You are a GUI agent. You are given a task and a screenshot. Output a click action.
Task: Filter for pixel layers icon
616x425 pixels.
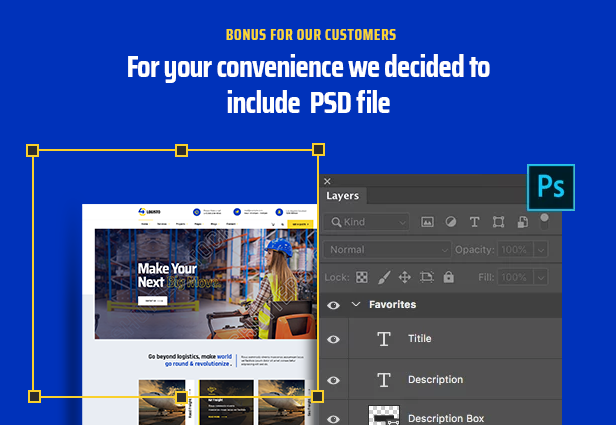(427, 222)
